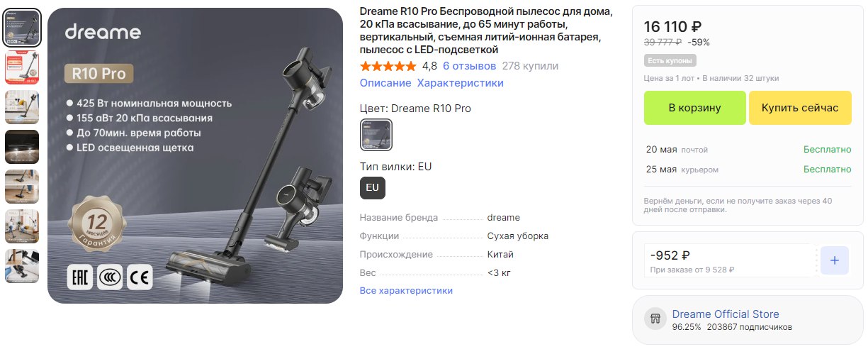Select the last gallery thumbnail
868x359 pixels.
23,266
